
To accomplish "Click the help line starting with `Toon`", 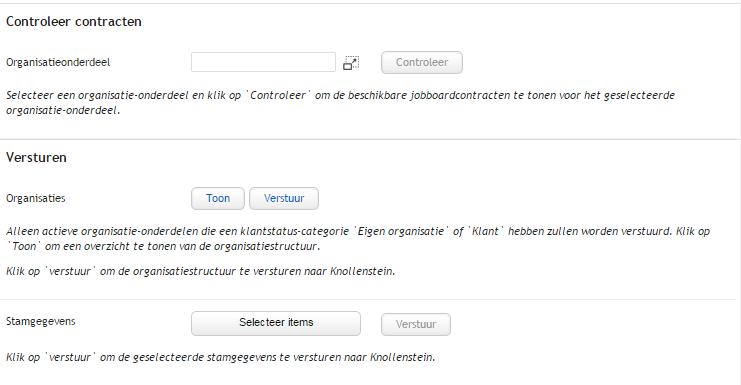I will pyautogui.click(x=163, y=247).
